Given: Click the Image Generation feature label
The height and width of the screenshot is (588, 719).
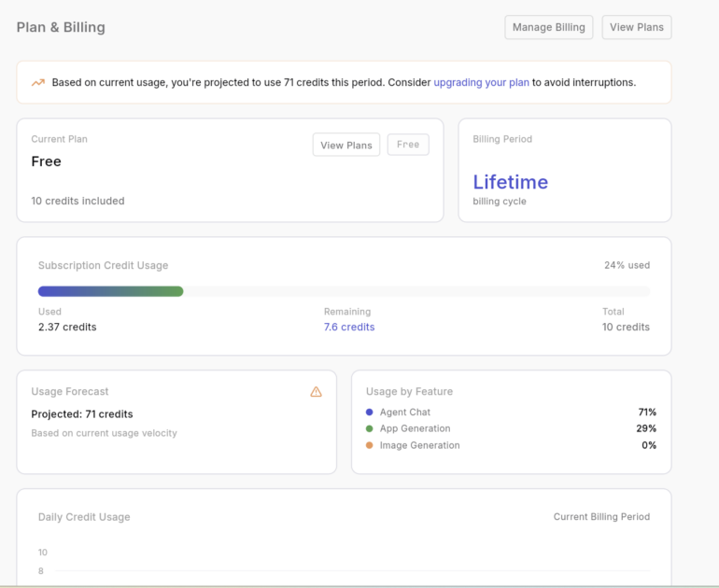Looking at the screenshot, I should coord(419,445).
